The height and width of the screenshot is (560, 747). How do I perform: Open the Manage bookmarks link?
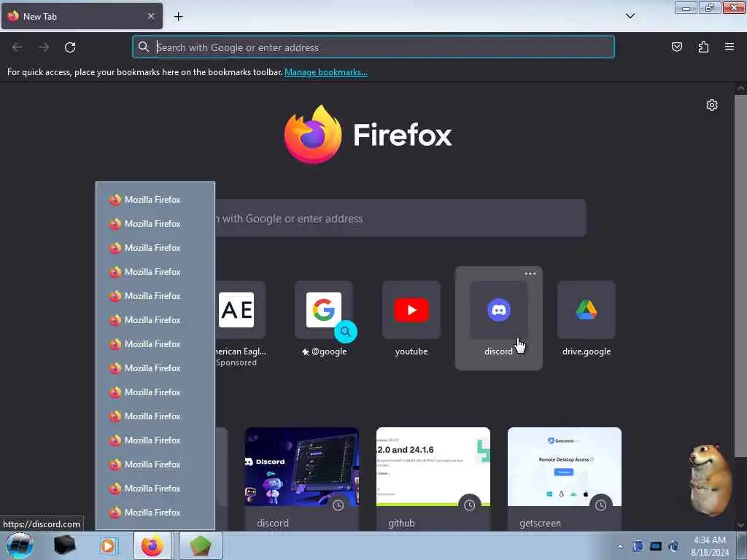326,72
